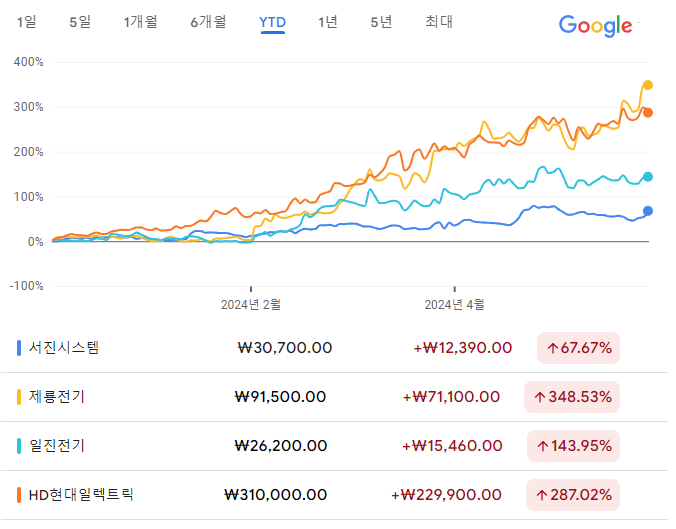Click the yellow endpoint dot on chart
This screenshot has width=676, height=529.
pyautogui.click(x=648, y=85)
